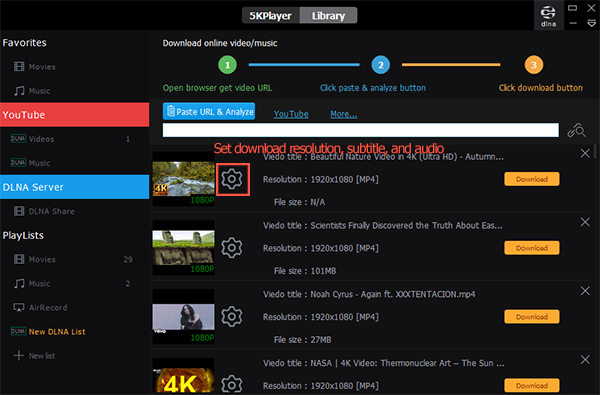This screenshot has width=600, height=395.
Task: Switch to the Library tab
Action: (x=328, y=16)
